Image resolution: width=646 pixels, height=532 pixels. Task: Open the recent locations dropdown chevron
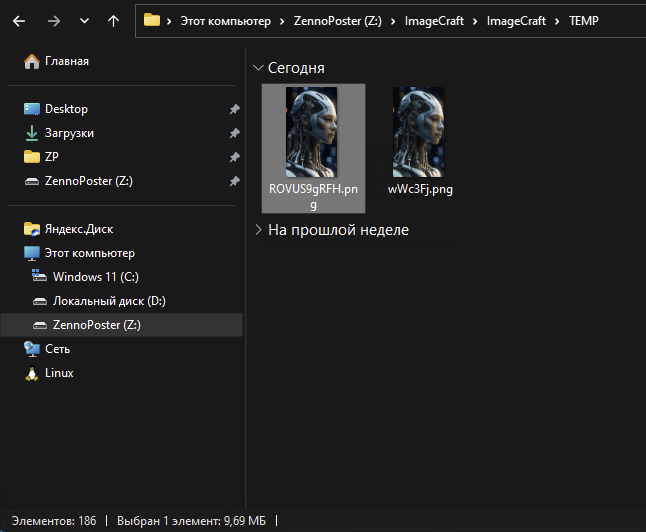83,21
